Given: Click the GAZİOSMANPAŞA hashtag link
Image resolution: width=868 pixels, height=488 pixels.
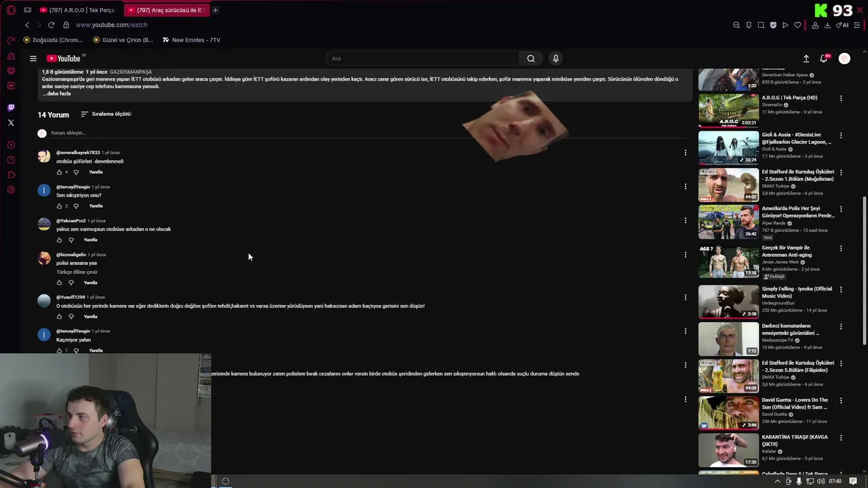Looking at the screenshot, I should pyautogui.click(x=130, y=72).
